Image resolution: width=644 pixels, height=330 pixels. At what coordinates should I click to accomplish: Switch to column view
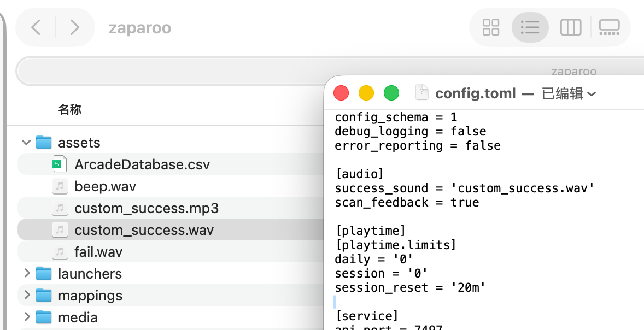[570, 27]
